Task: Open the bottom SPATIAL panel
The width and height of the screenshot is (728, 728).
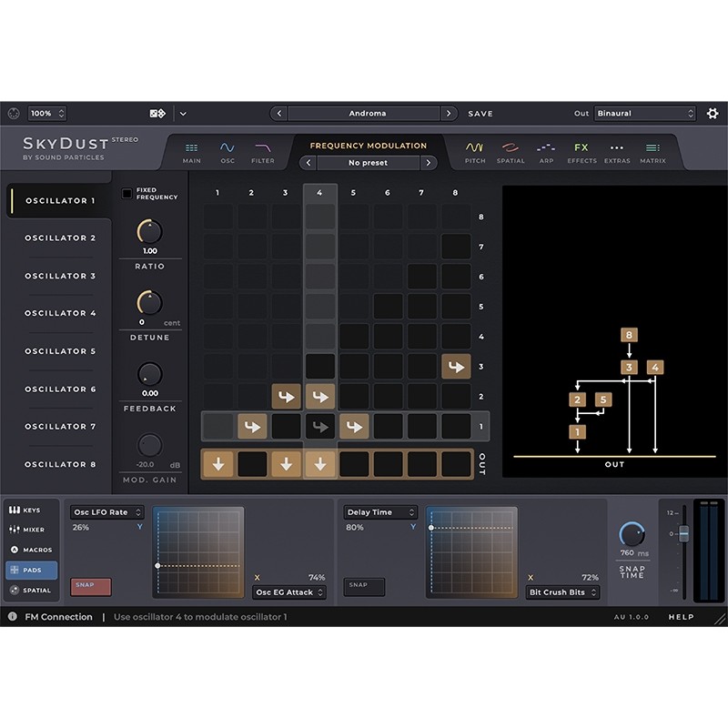Action: click(32, 590)
